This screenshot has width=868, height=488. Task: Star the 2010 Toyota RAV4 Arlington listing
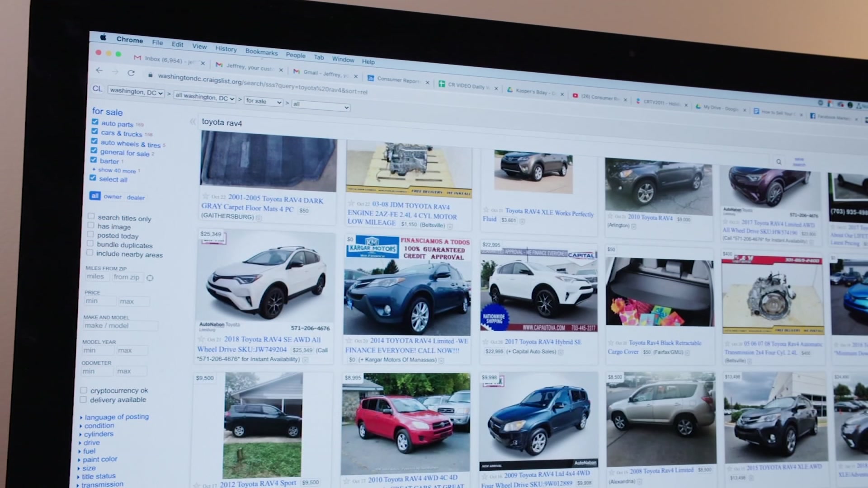click(610, 216)
